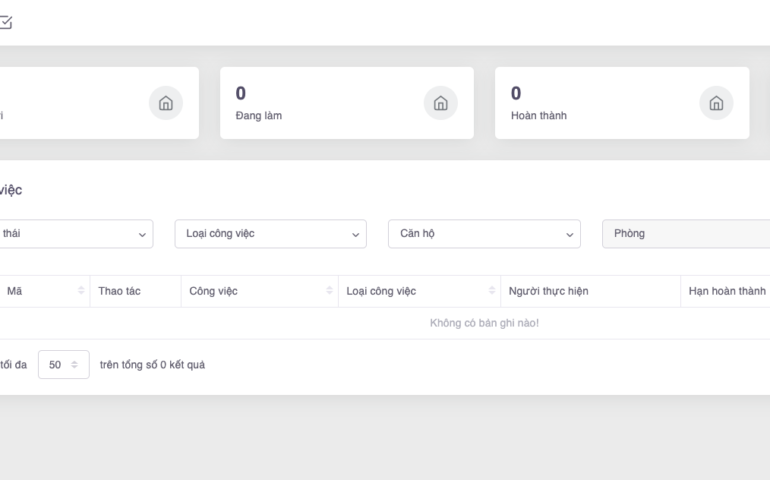
Task: Select the Hoàn thành summary card
Action: pyautogui.click(x=622, y=103)
